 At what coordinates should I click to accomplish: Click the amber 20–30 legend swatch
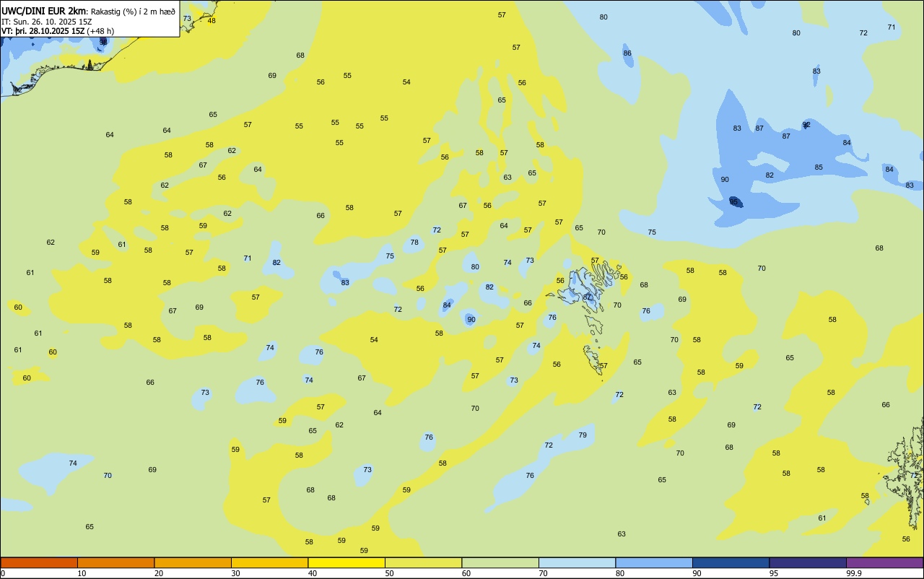pos(193,562)
